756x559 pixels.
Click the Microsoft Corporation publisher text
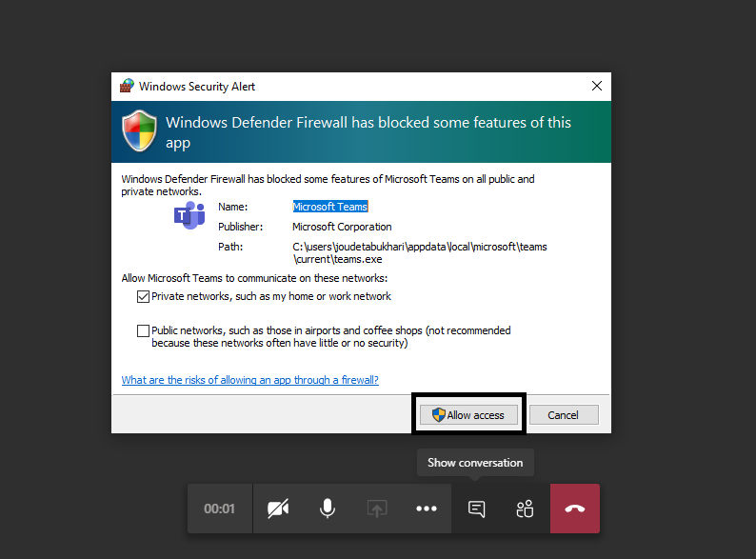(x=342, y=227)
